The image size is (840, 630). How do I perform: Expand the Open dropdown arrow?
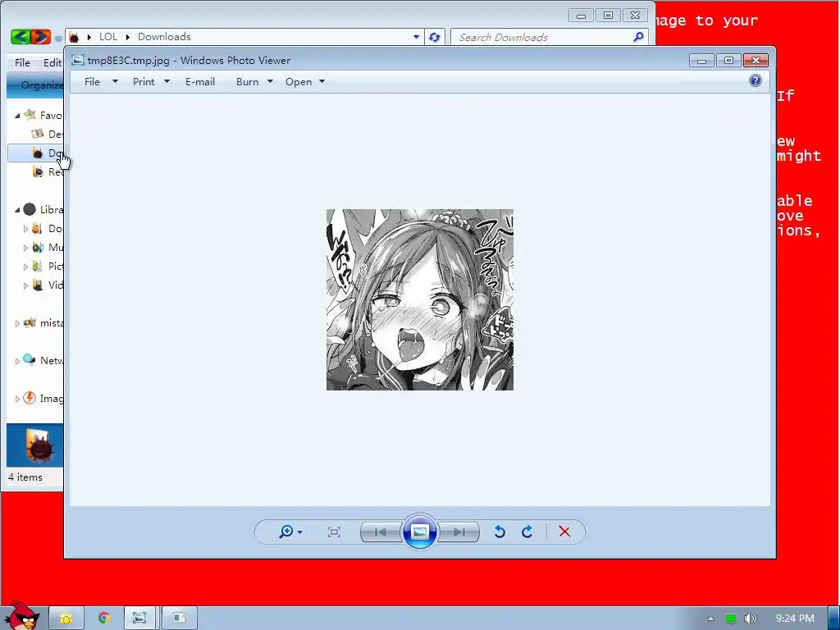coord(322,81)
